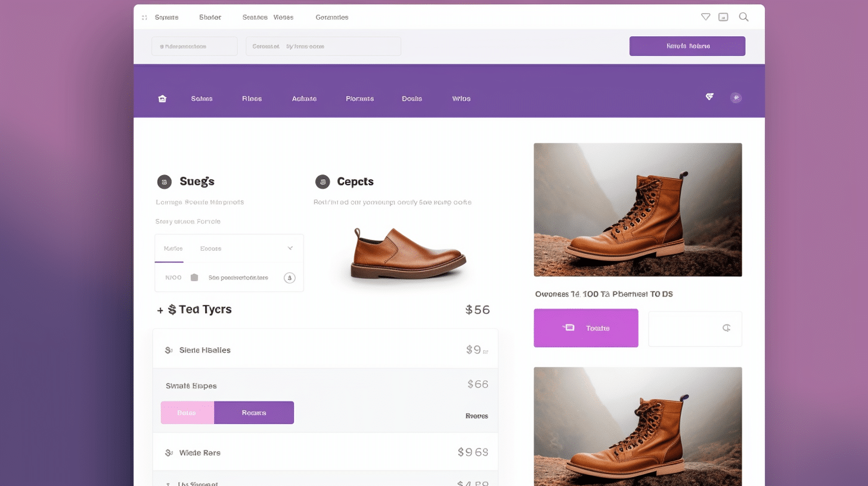Open Plorrarts in the purple navigation bar
This screenshot has height=486, width=868.
(359, 99)
